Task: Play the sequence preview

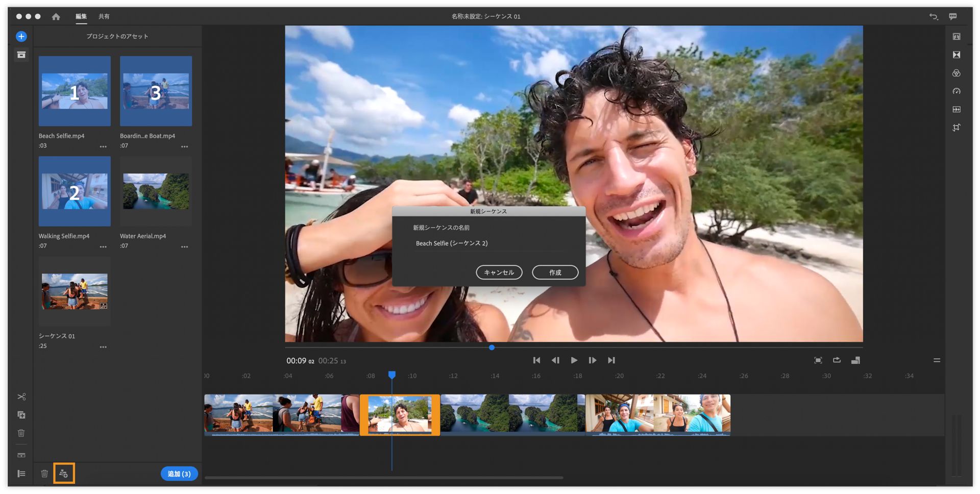Action: pyautogui.click(x=574, y=360)
